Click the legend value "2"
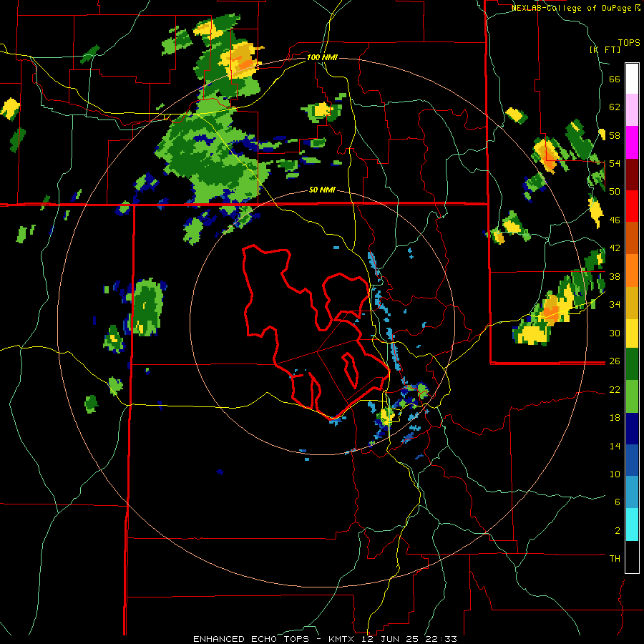 pos(618,531)
